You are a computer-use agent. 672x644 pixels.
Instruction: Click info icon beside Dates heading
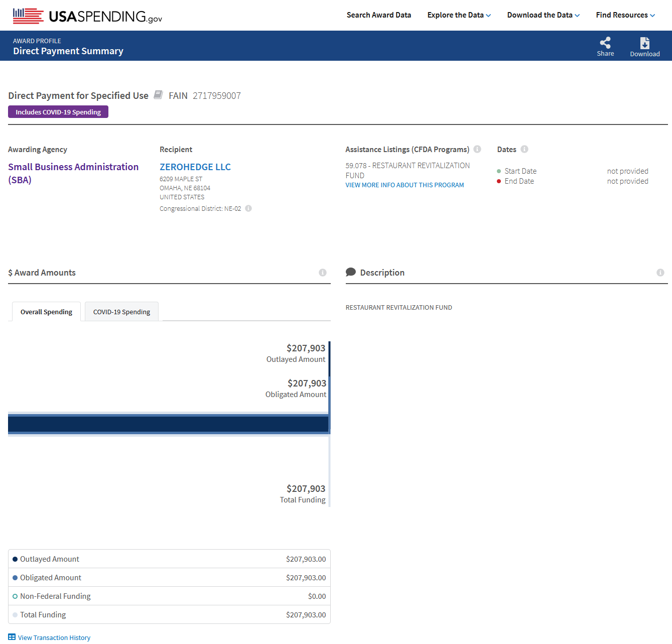pos(524,149)
